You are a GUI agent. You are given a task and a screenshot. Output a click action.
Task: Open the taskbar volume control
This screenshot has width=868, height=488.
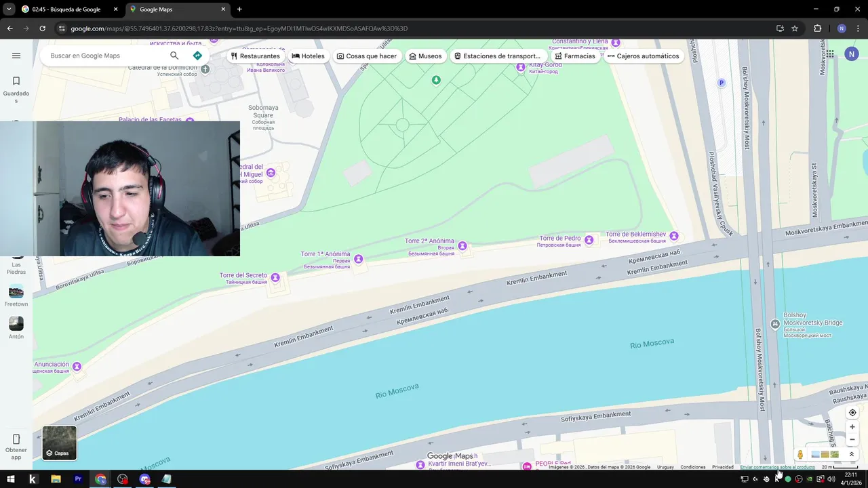click(831, 479)
